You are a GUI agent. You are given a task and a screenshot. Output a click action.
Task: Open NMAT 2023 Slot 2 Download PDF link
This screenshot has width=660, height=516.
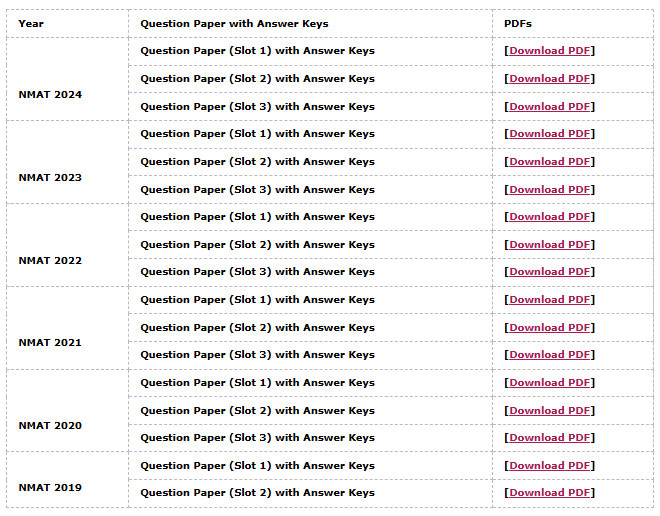pos(550,162)
